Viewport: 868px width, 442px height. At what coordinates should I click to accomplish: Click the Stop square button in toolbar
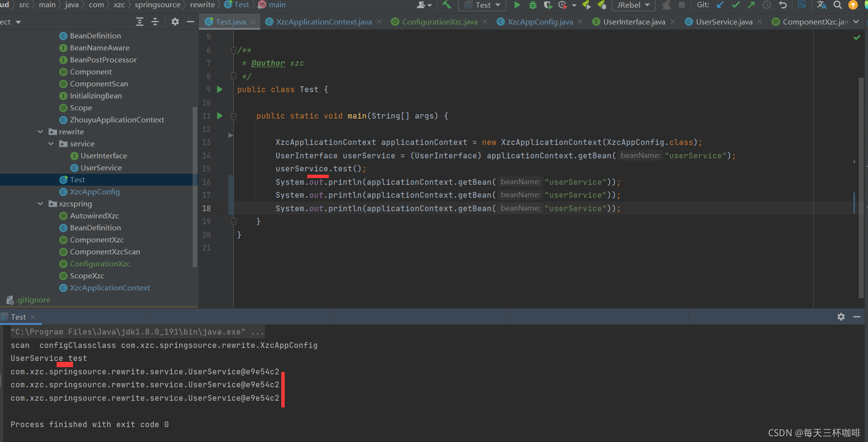coord(681,5)
